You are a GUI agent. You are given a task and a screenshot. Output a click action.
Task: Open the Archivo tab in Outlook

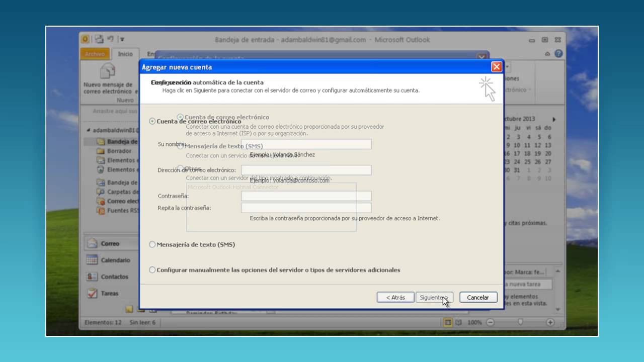pyautogui.click(x=95, y=54)
